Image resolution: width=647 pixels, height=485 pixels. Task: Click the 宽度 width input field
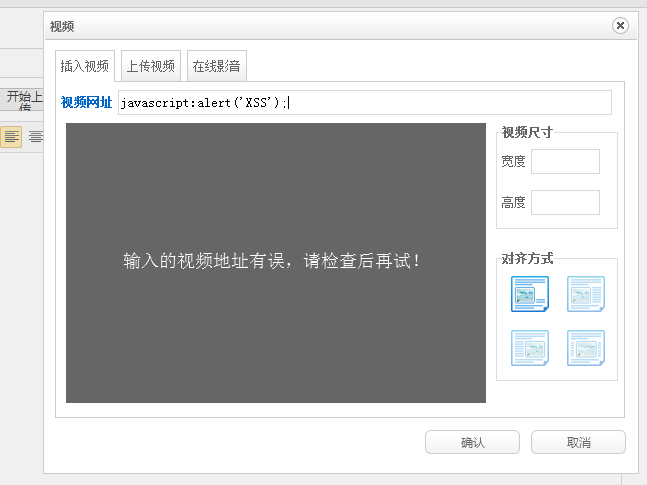click(x=565, y=161)
